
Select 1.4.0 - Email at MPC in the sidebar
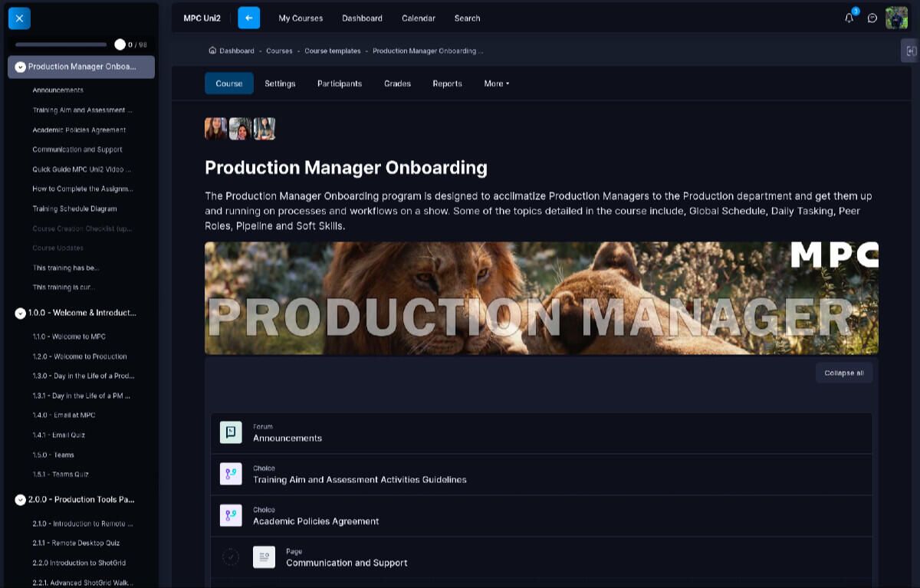[x=64, y=416]
